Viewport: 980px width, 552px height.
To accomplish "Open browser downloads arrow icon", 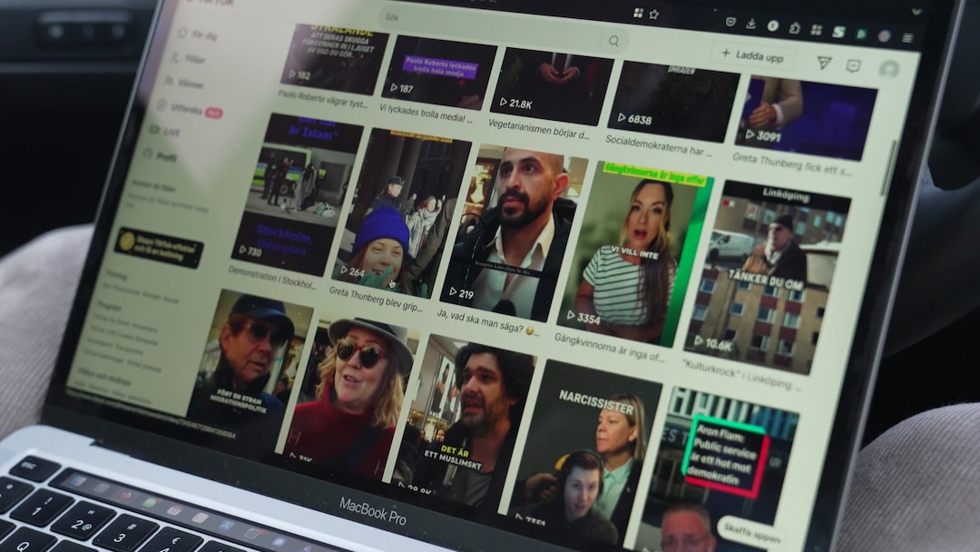I will click(x=751, y=24).
